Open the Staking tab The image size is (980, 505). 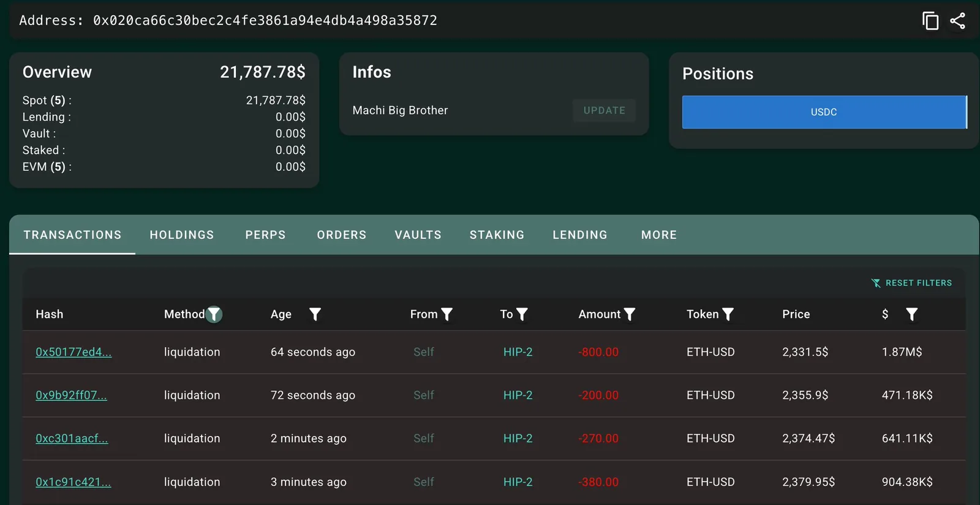point(497,235)
